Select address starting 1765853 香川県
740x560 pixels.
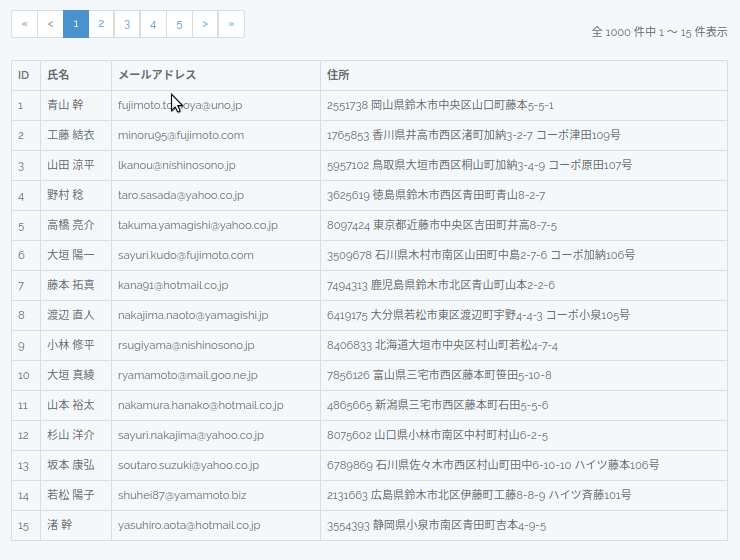click(x=473, y=135)
